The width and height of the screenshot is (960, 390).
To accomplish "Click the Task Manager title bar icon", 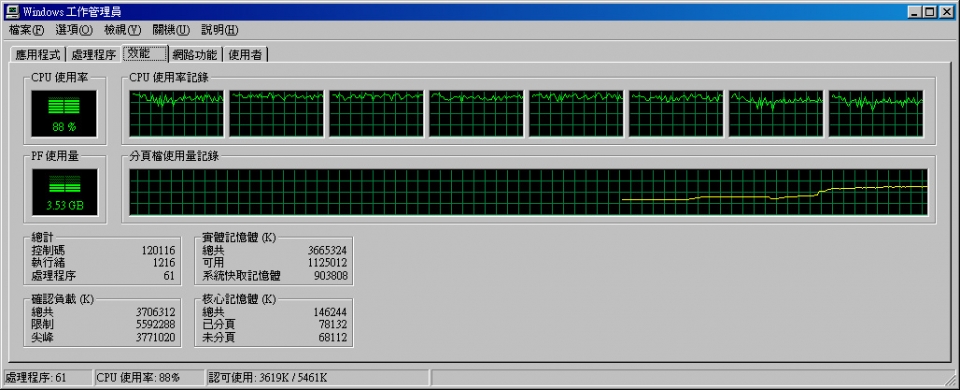I will [12, 11].
